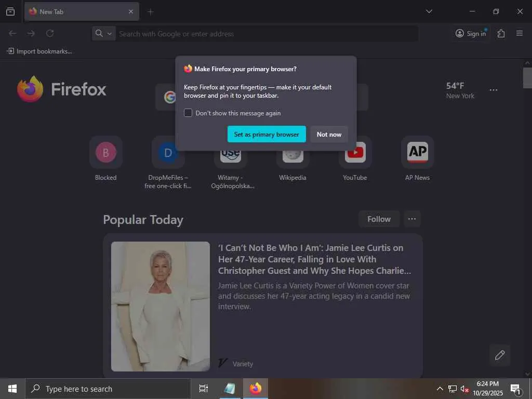Click Import bookmarks link

39,51
